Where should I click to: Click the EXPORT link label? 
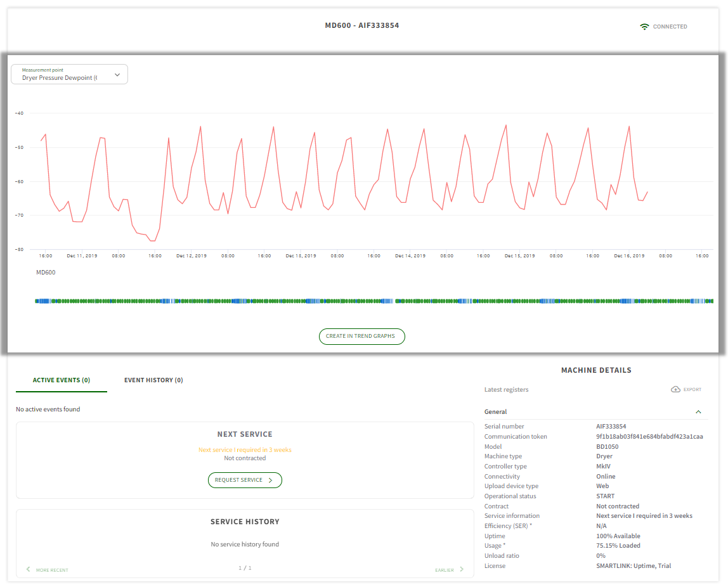pos(692,389)
